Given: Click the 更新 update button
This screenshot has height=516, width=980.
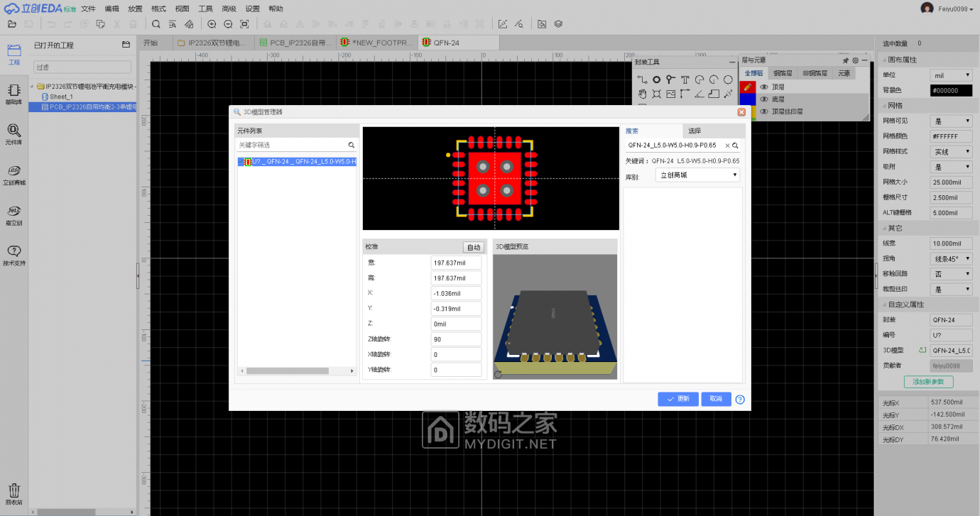Looking at the screenshot, I should pos(677,399).
